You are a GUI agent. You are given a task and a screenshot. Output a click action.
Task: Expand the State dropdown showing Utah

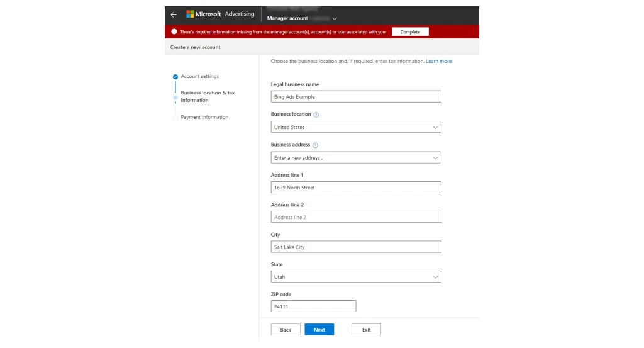tap(356, 276)
